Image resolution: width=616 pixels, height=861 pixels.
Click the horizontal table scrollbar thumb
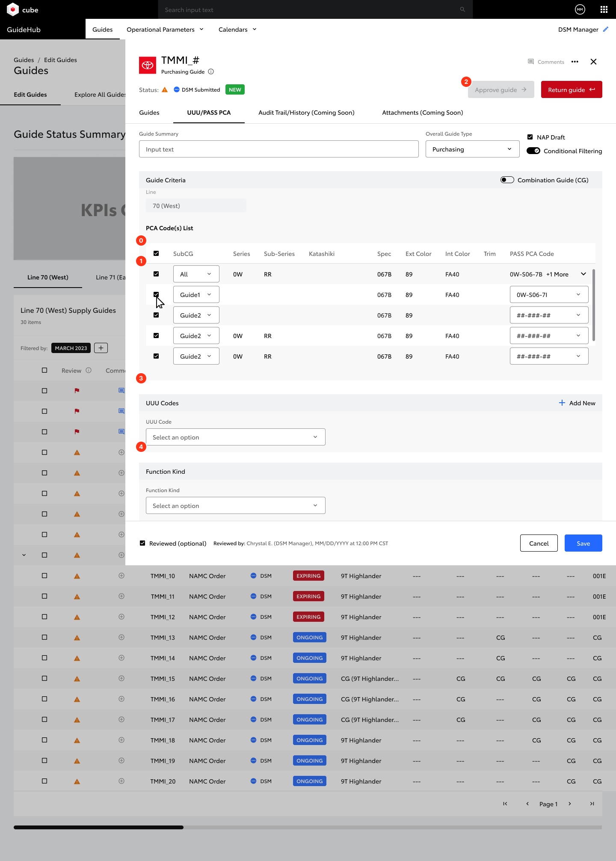[98, 827]
